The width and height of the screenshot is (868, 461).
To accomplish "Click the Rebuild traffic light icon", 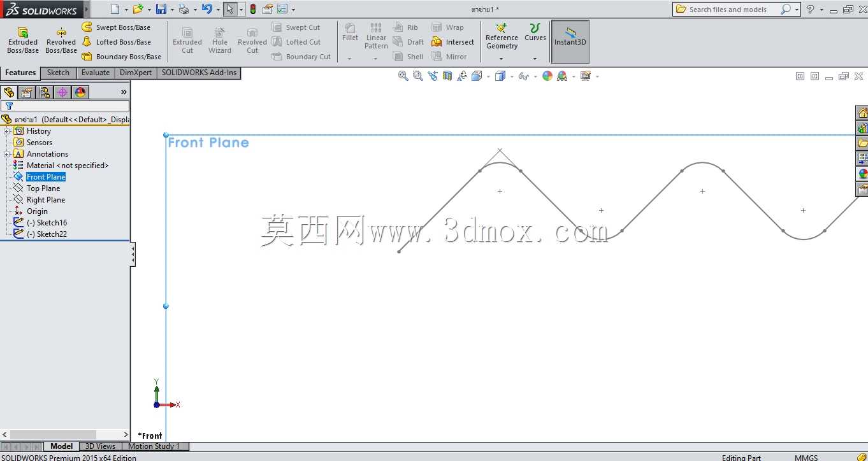I will tap(253, 9).
